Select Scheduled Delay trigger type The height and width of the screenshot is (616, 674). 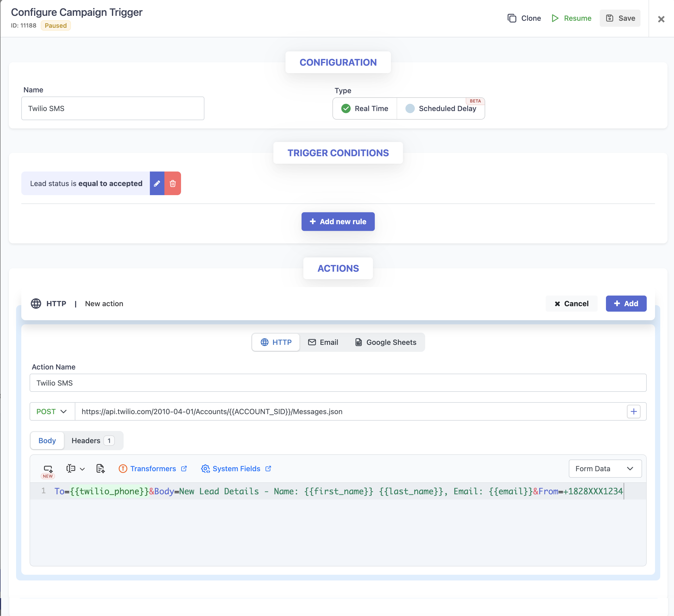(x=441, y=108)
